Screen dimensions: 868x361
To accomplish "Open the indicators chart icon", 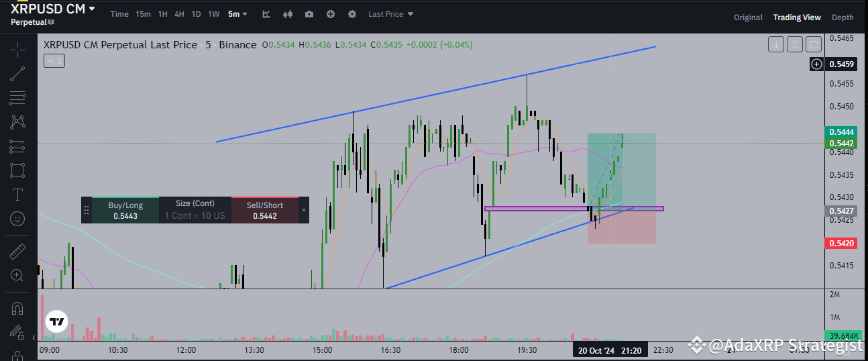I will click(266, 14).
